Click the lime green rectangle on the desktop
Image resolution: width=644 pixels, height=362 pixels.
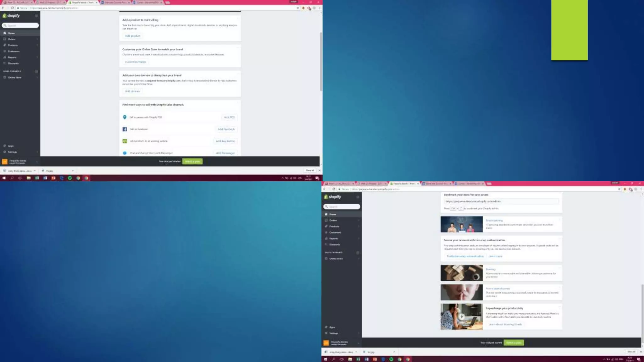(569, 30)
